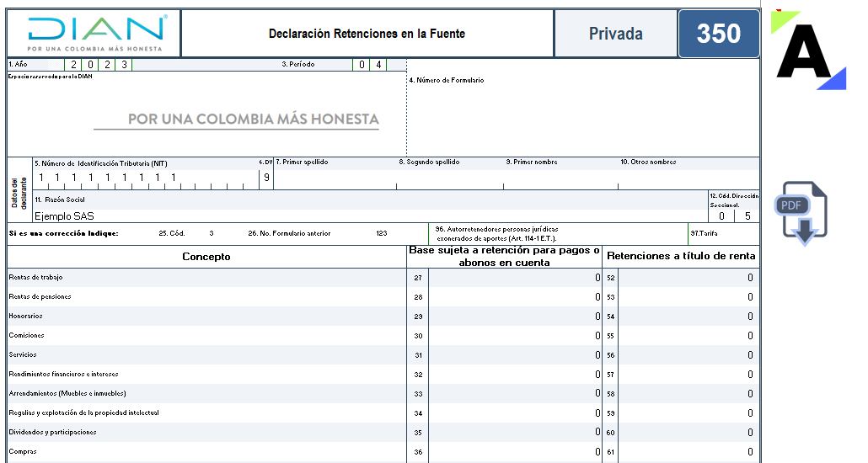Click box 31 base value cell
Screen dimensions: 868x463
[x=516, y=355]
